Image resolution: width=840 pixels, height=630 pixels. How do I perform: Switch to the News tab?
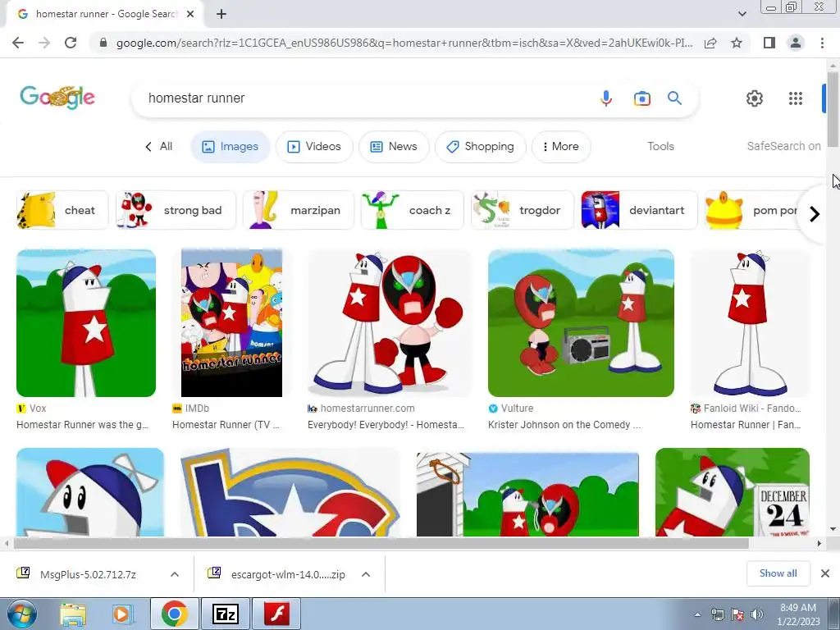pos(394,146)
